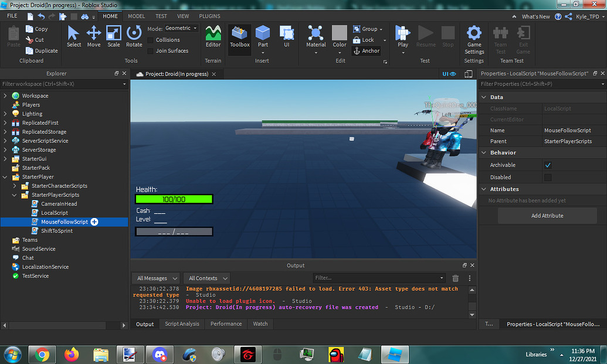This screenshot has height=364, width=607.
Task: Open the Material picker
Action: [316, 37]
